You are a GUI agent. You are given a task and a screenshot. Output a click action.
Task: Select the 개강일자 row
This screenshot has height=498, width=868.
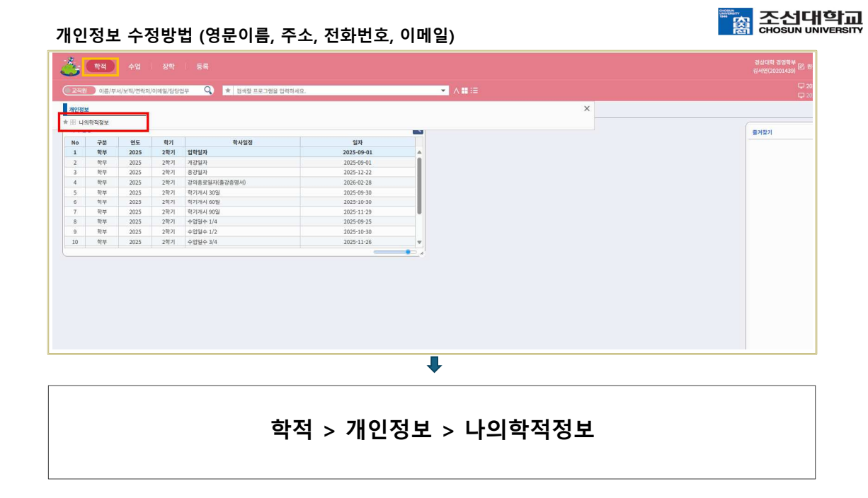click(239, 162)
